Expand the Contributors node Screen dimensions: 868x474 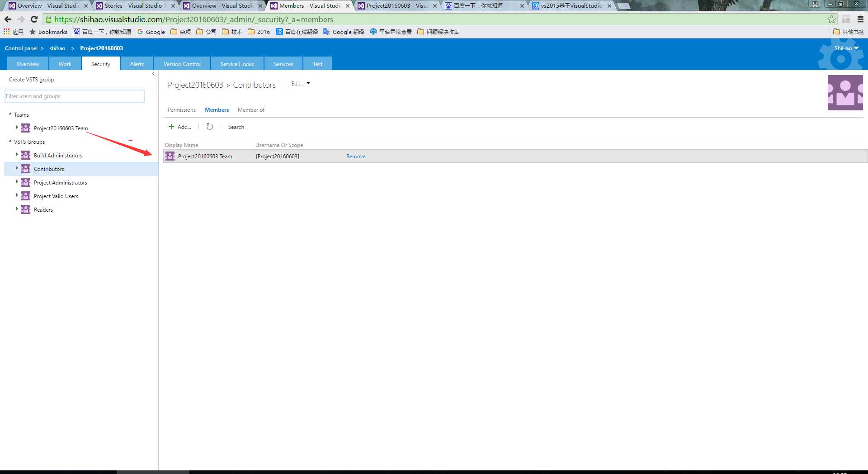[17, 168]
